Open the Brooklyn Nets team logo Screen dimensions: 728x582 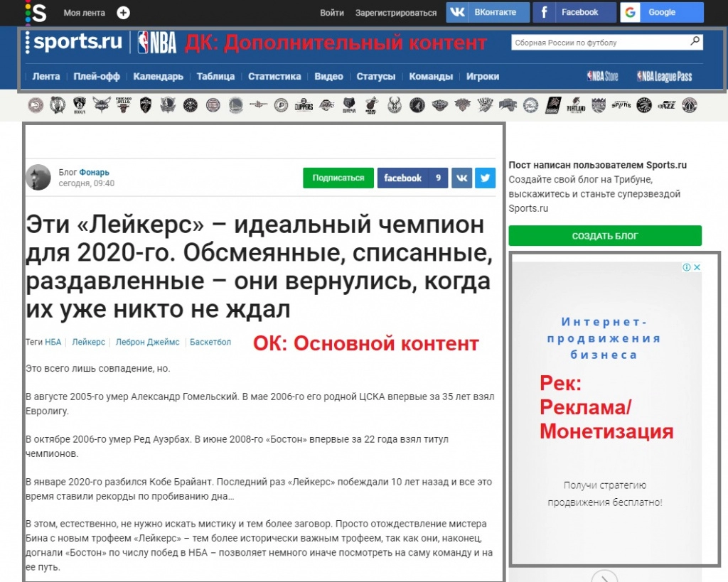pos(80,105)
